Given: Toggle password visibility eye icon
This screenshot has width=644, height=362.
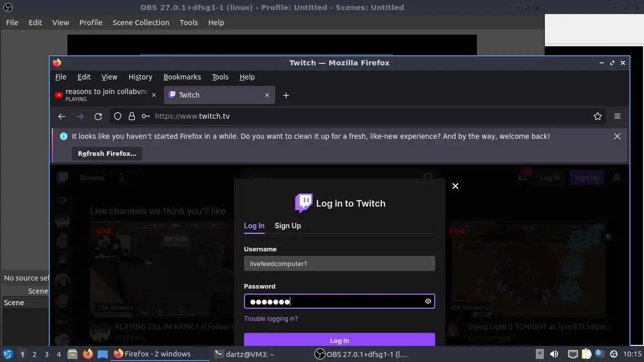Looking at the screenshot, I should (x=428, y=301).
